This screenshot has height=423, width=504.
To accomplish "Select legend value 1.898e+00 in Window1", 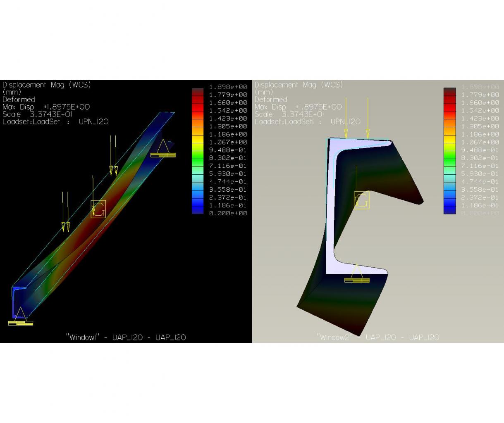I will click(x=228, y=87).
